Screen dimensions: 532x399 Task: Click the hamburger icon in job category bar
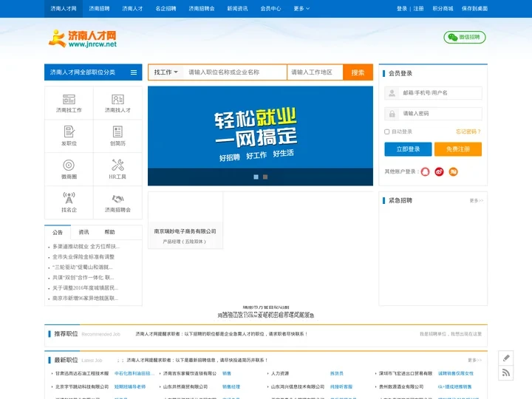coord(134,72)
